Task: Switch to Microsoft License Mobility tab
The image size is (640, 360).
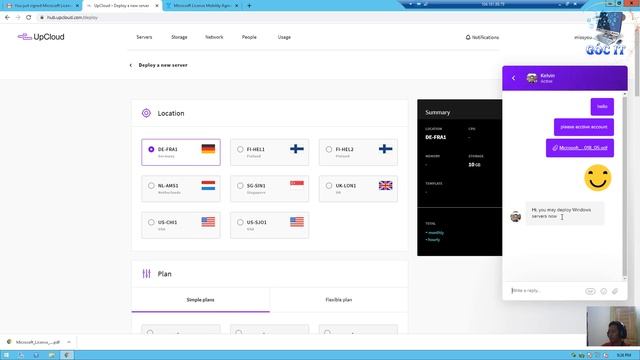Action: (x=202, y=6)
